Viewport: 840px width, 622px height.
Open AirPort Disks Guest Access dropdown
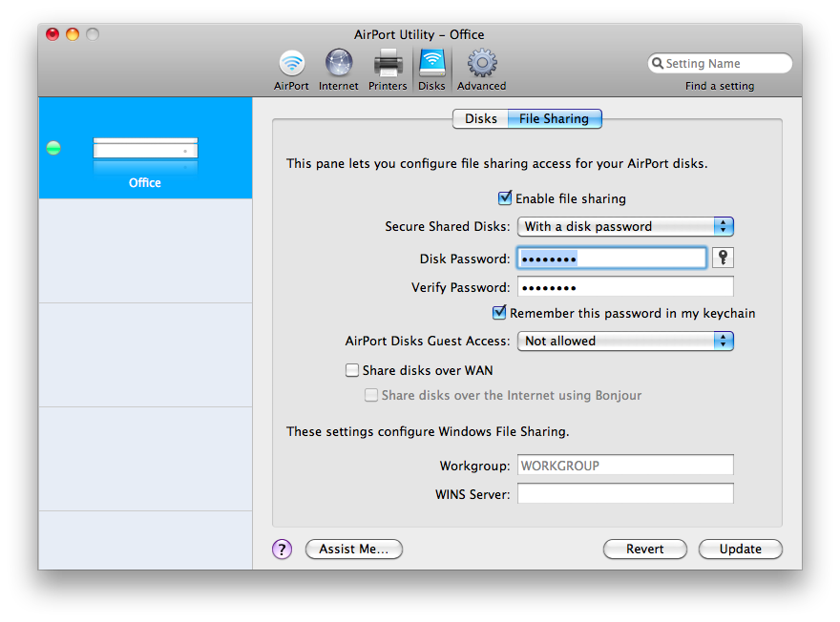click(625, 341)
